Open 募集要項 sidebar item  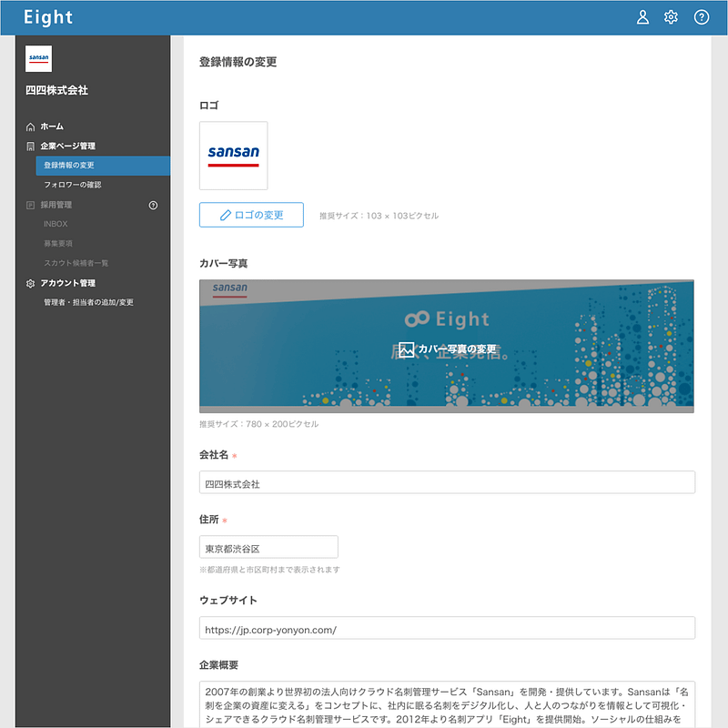(x=58, y=243)
